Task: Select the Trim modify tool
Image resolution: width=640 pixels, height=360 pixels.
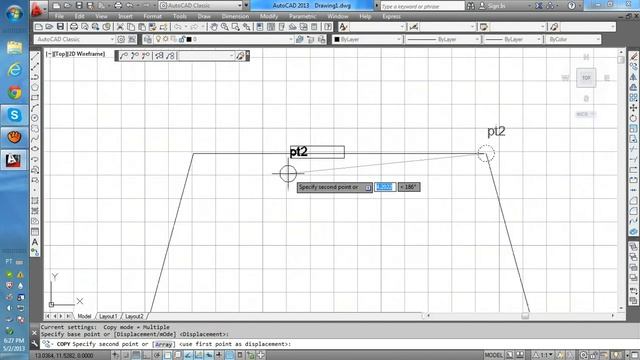Action: click(633, 149)
